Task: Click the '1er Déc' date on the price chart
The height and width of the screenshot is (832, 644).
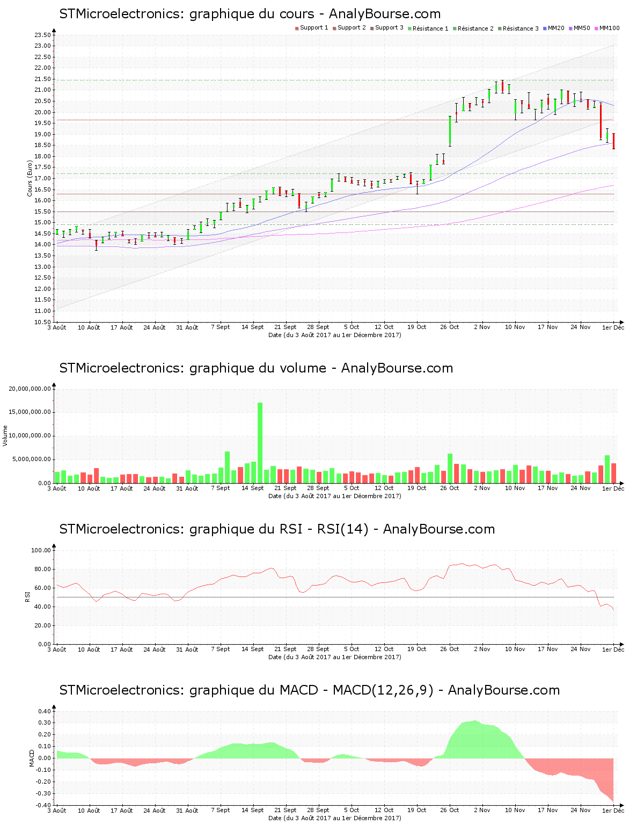Action: 613,327
